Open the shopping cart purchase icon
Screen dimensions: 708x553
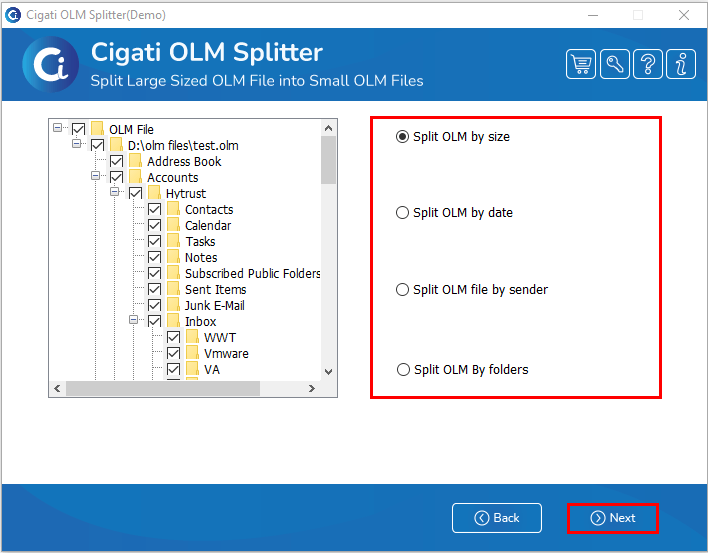pyautogui.click(x=581, y=64)
